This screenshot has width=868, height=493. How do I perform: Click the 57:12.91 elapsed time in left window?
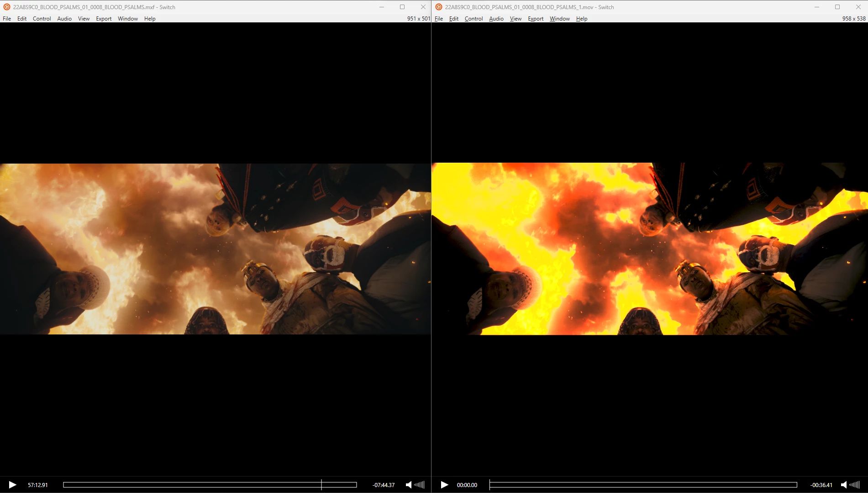tap(38, 485)
